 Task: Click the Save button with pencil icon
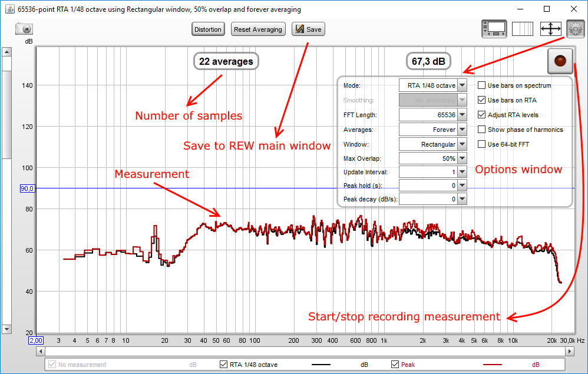308,29
